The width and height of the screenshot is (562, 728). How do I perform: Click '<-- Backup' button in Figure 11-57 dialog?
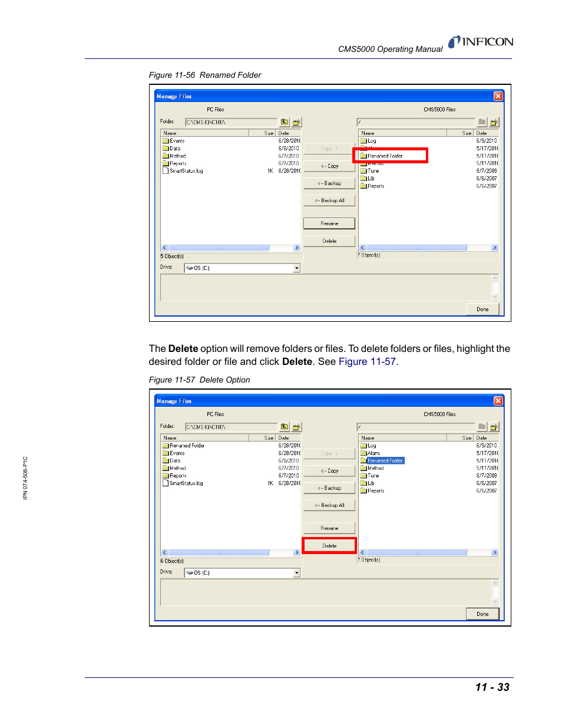pos(329,488)
